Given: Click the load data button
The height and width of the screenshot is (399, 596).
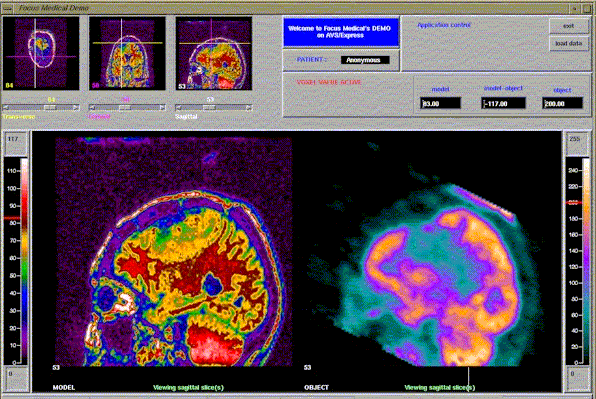Looking at the screenshot, I should tap(569, 43).
